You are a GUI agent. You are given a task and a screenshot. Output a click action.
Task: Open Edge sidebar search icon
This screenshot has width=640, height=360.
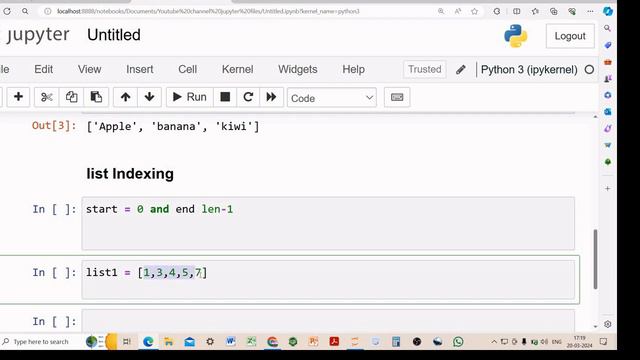pos(607,28)
